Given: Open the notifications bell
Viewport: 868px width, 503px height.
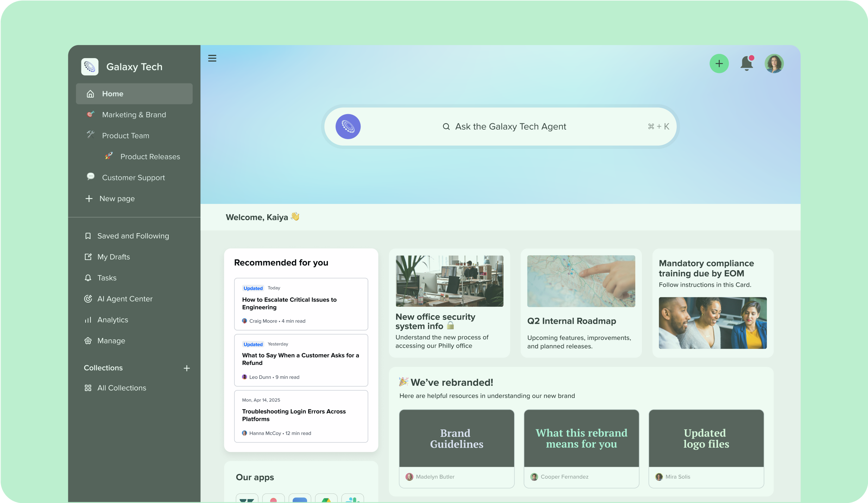Looking at the screenshot, I should point(746,64).
